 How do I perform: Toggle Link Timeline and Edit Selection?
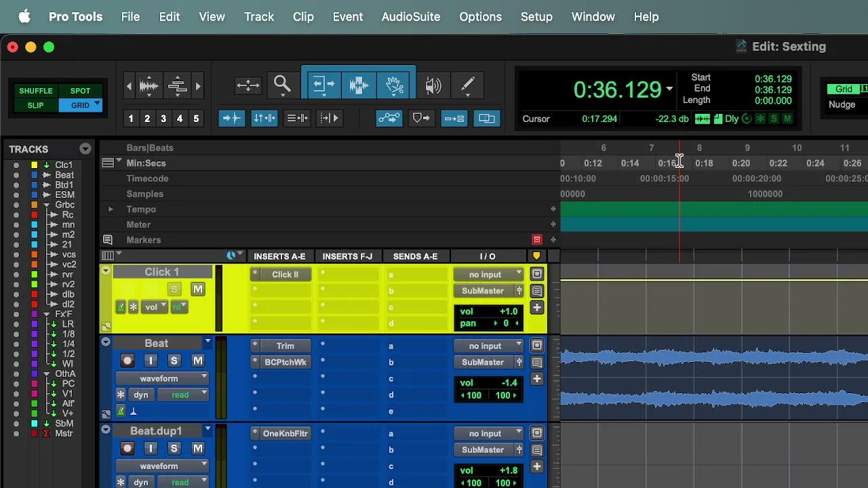coord(264,119)
